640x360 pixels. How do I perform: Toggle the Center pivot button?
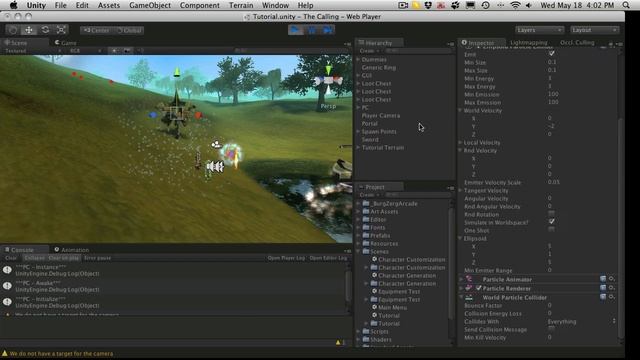(x=97, y=30)
